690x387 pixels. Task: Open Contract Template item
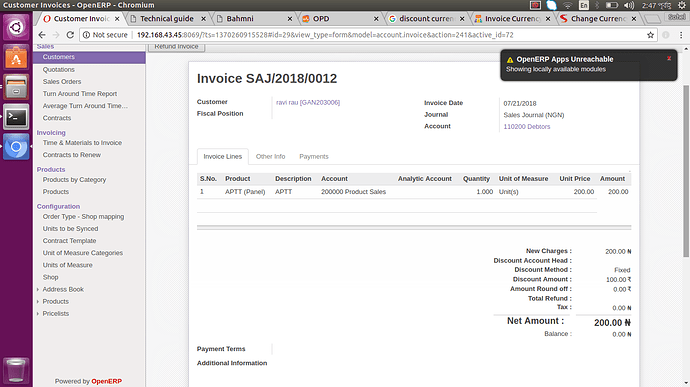click(70, 241)
